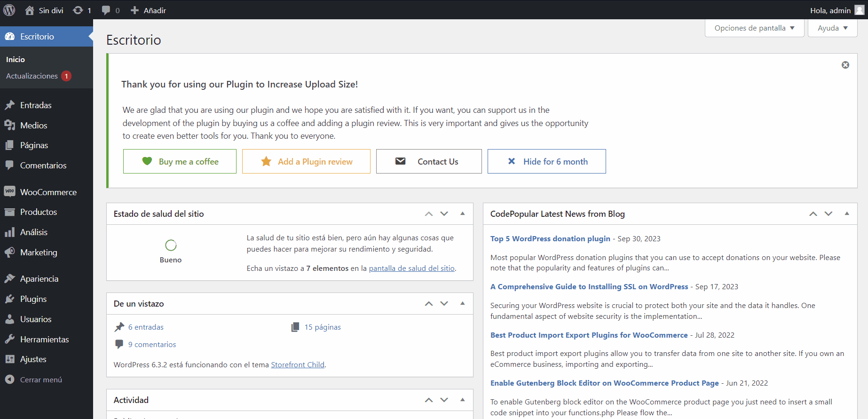Expand the Opciones de pantalla dropdown
The image size is (868, 419).
click(x=754, y=28)
